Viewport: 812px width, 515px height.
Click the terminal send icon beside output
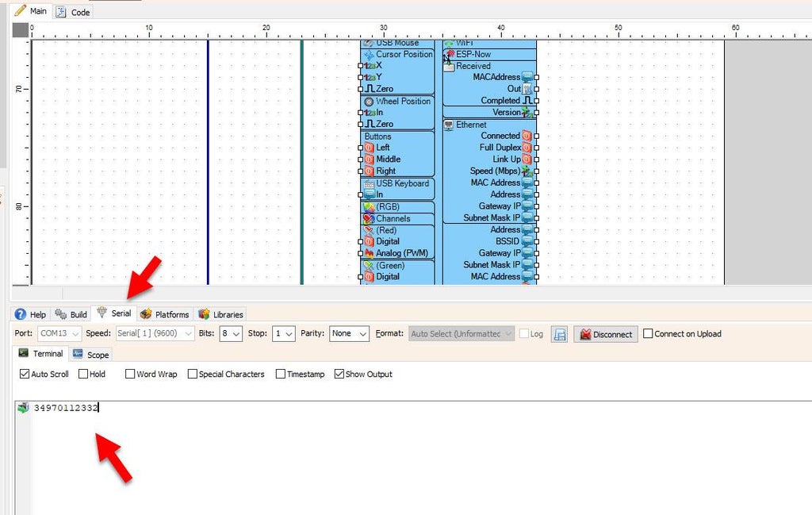23,408
